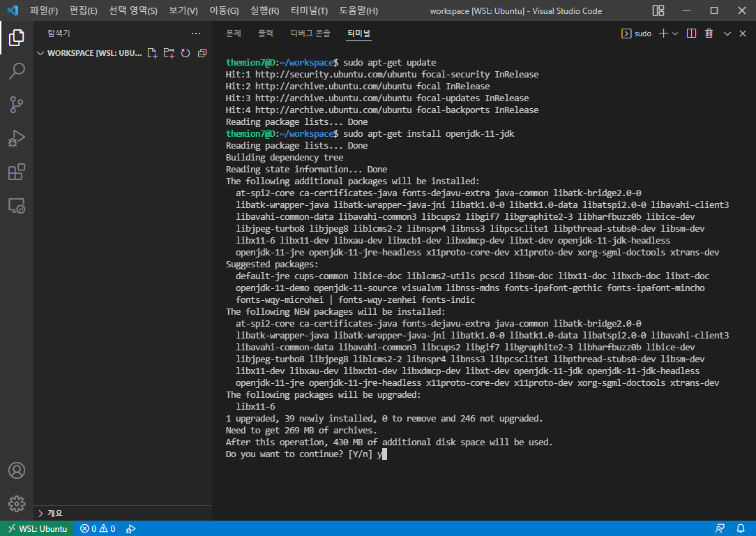Refresh the explorer tree
The width and height of the screenshot is (756, 536).
(185, 53)
